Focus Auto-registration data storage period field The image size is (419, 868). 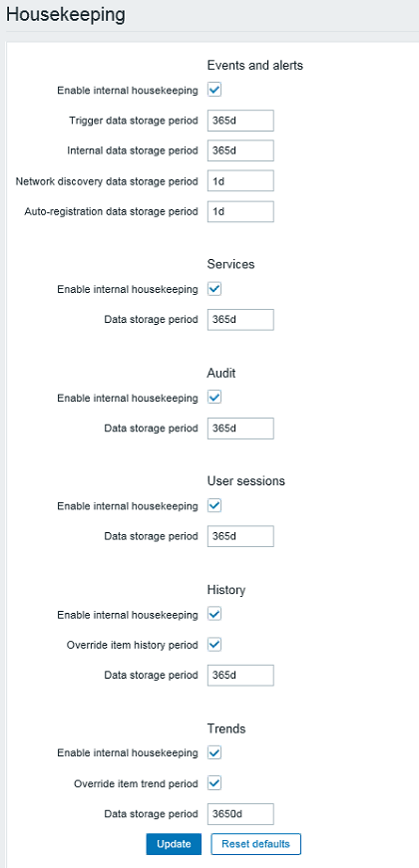(x=240, y=211)
